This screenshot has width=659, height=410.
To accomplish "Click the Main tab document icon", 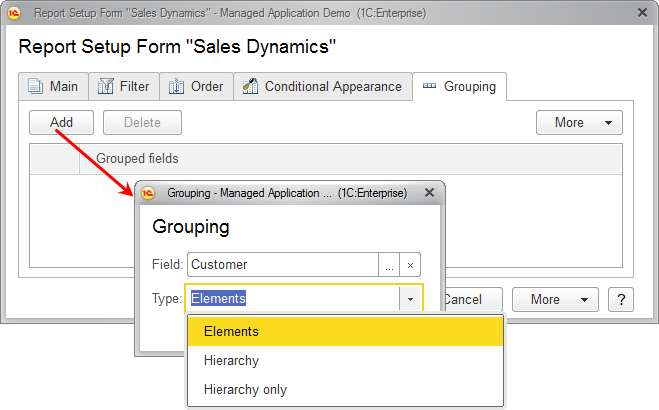I will (35, 86).
